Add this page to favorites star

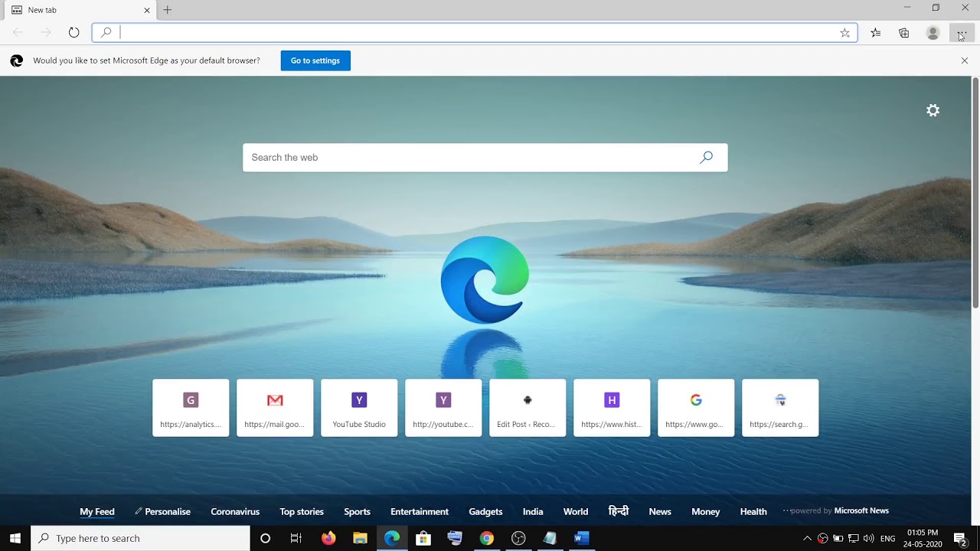click(x=844, y=33)
